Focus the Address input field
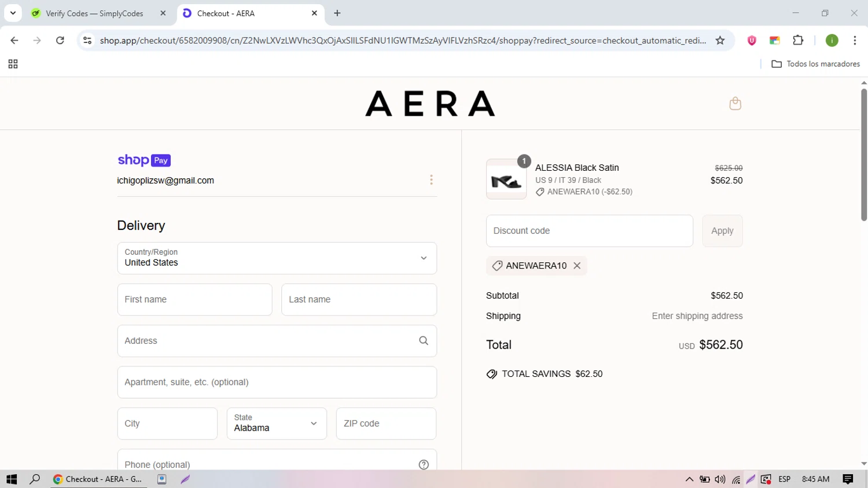The image size is (868, 488). pos(277,341)
